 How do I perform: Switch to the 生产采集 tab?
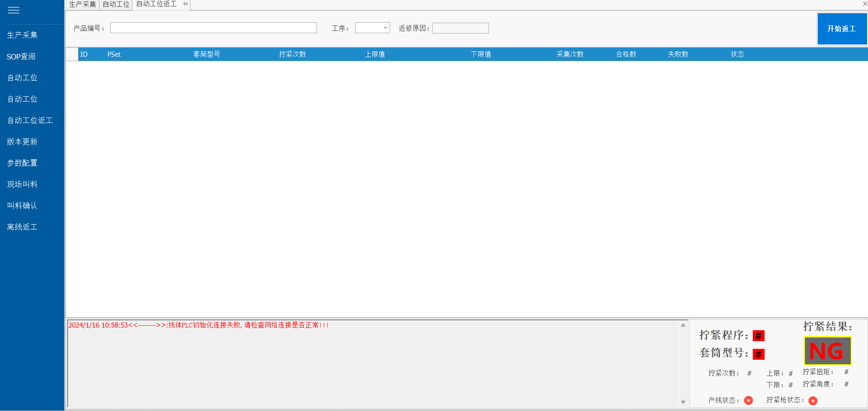[x=83, y=5]
